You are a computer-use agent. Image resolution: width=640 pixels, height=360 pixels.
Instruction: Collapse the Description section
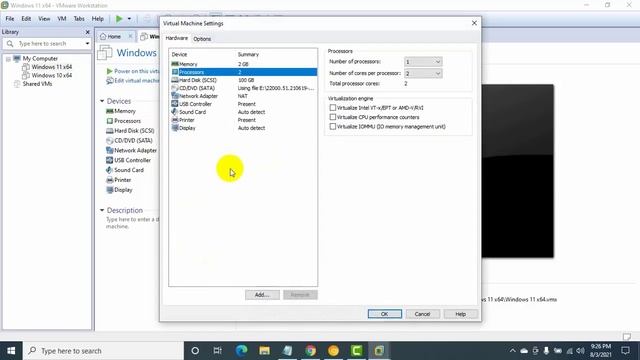pyautogui.click(x=102, y=210)
